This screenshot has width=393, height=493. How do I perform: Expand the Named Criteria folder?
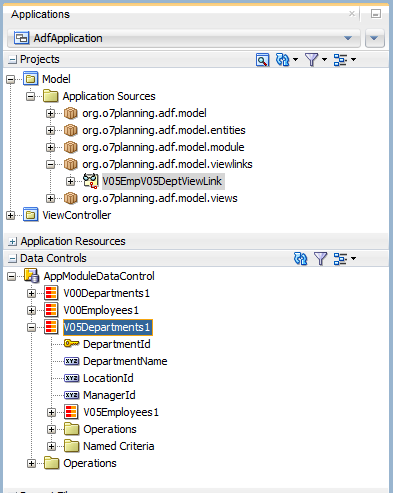coord(51,447)
